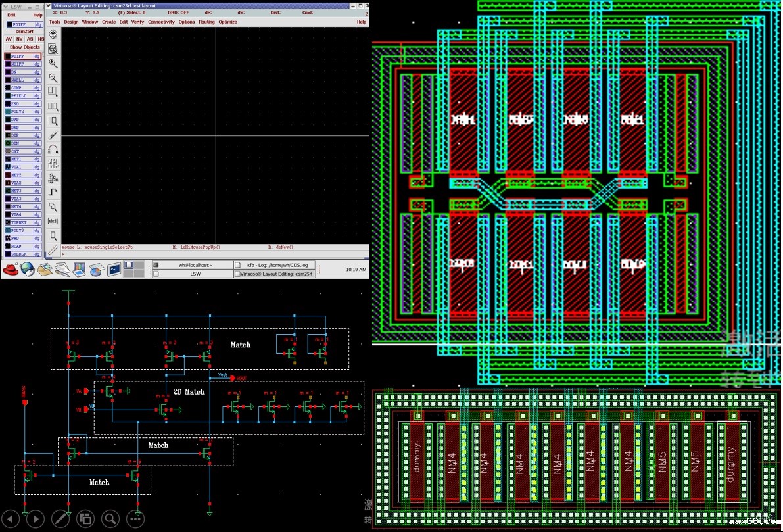Open the LSW Edit menu
Screen dimensions: 783x532
point(11,14)
